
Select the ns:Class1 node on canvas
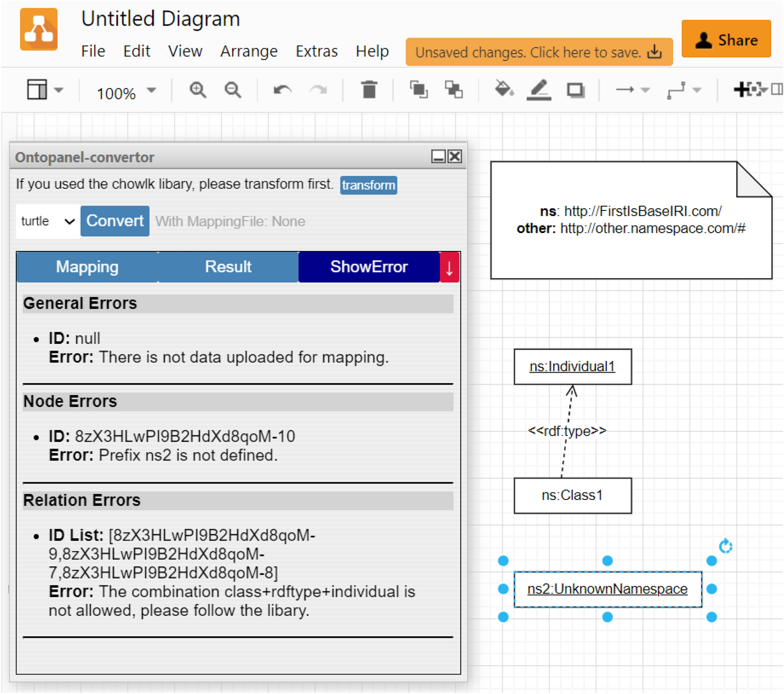click(572, 495)
